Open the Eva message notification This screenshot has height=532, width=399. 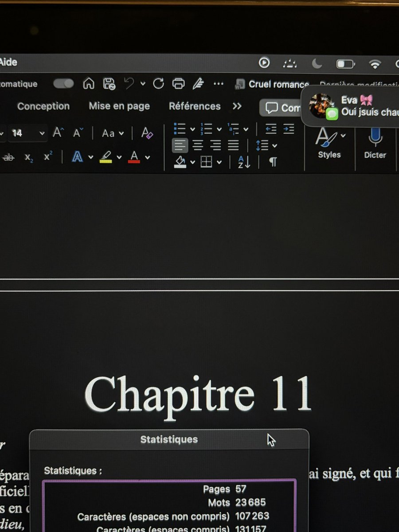click(x=350, y=106)
